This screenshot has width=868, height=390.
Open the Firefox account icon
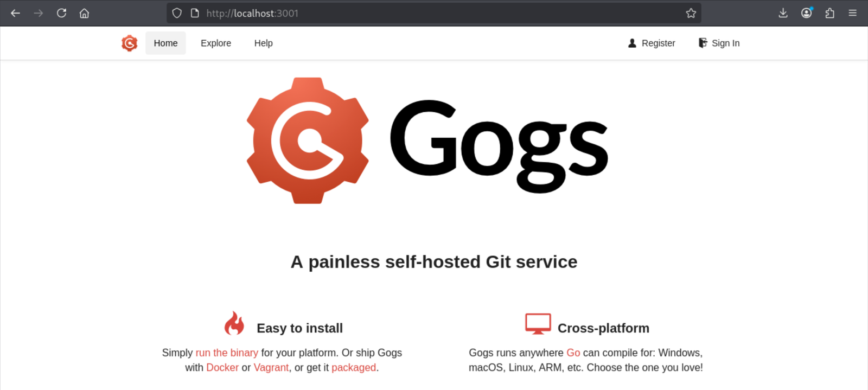coord(807,13)
